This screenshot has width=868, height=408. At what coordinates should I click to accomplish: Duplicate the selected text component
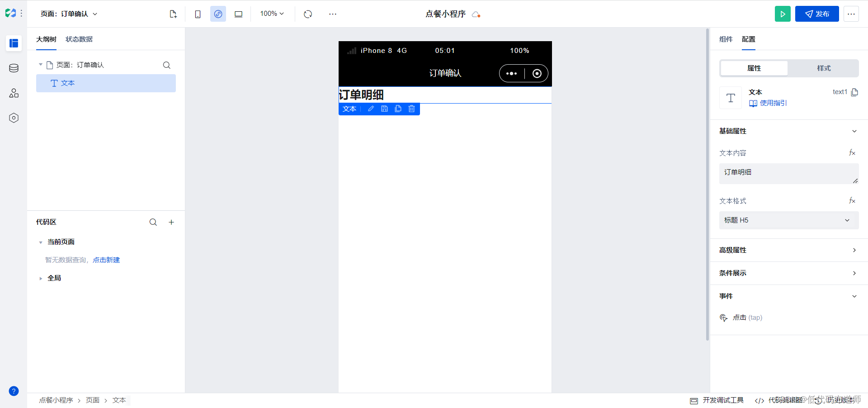coord(398,109)
